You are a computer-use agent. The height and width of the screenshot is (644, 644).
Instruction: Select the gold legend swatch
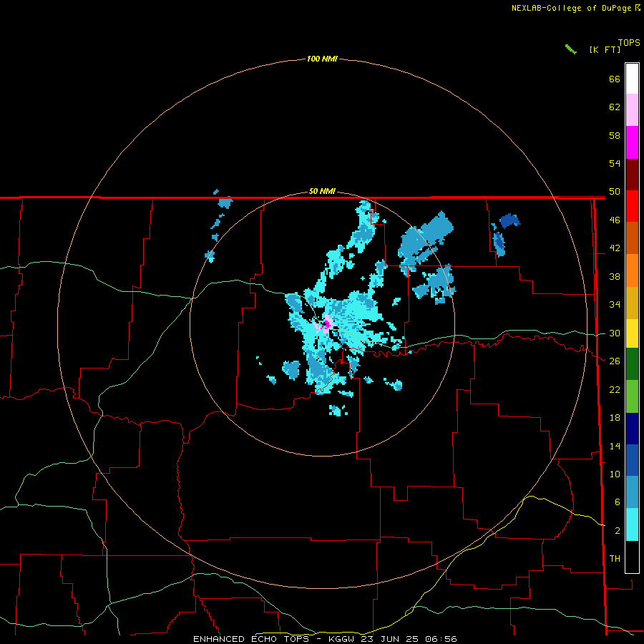pyautogui.click(x=632, y=303)
